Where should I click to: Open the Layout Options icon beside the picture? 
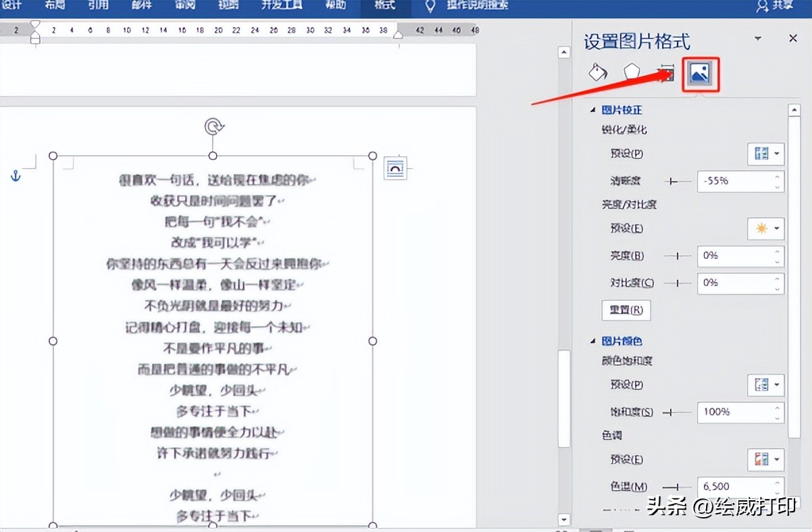click(x=397, y=167)
